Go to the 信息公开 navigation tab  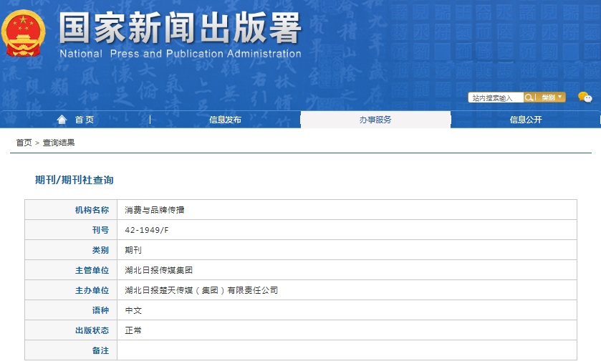tap(526, 120)
